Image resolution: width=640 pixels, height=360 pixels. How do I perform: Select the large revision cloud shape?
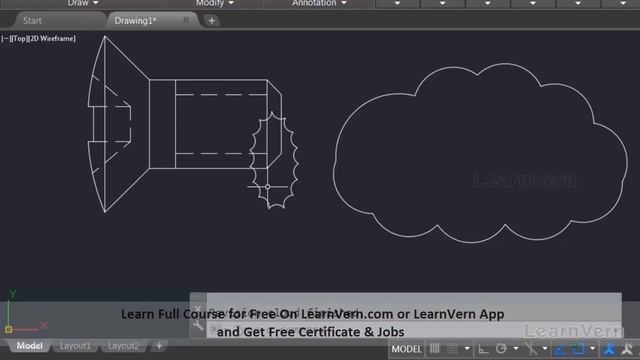click(480, 153)
